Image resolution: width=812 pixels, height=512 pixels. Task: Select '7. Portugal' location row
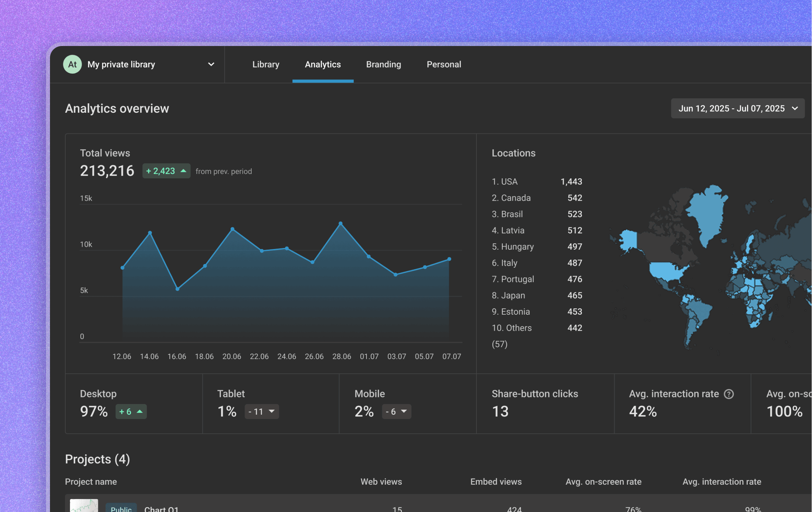coord(537,279)
